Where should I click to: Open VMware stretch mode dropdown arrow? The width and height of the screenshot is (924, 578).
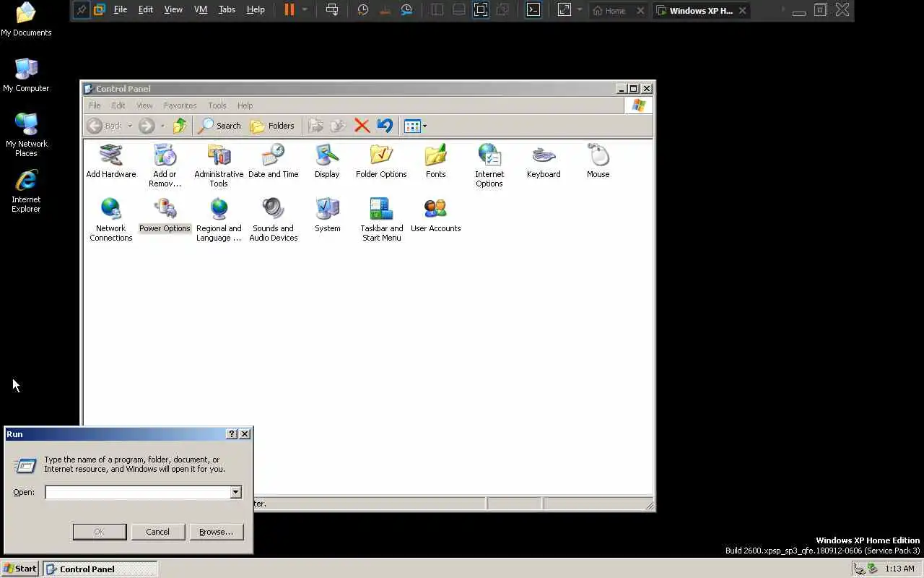click(580, 9)
